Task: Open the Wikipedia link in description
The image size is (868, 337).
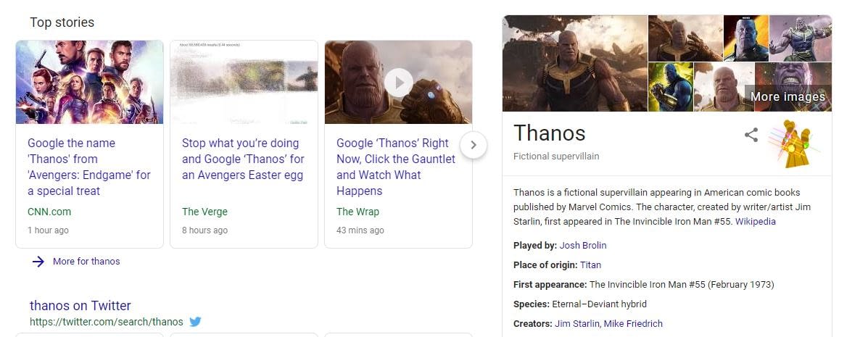Action: [755, 222]
